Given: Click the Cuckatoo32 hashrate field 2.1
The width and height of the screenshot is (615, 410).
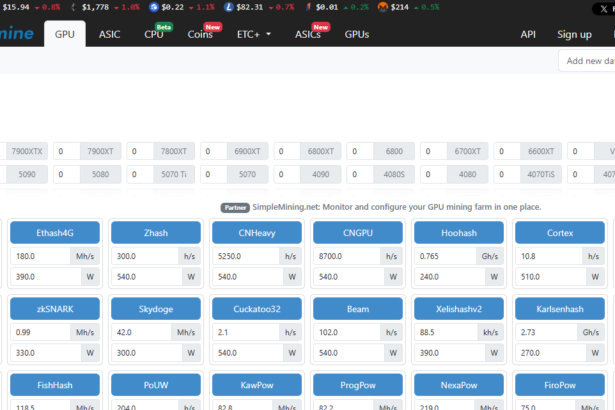Looking at the screenshot, I should [x=246, y=332].
